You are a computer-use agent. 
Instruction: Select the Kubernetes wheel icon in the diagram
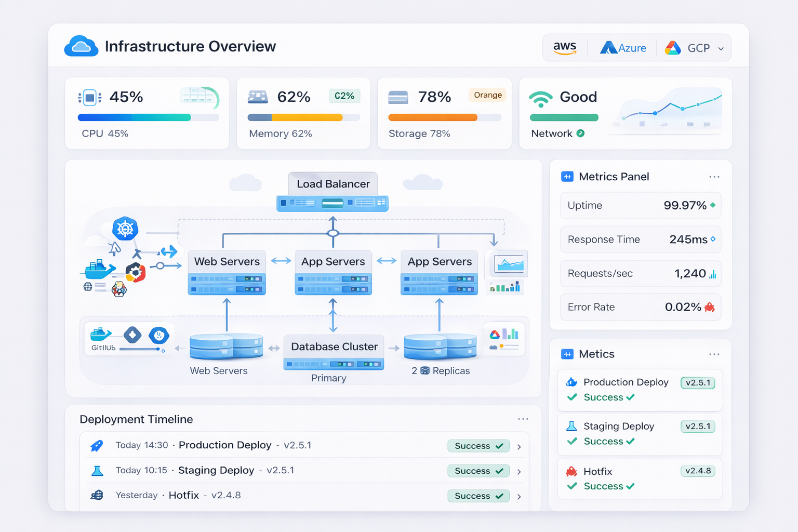coord(125,228)
